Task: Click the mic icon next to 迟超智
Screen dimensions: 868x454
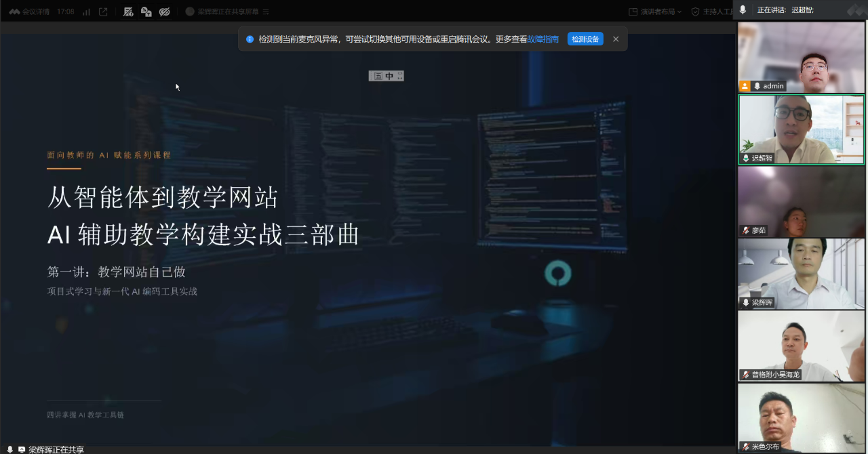Action: [x=746, y=158]
